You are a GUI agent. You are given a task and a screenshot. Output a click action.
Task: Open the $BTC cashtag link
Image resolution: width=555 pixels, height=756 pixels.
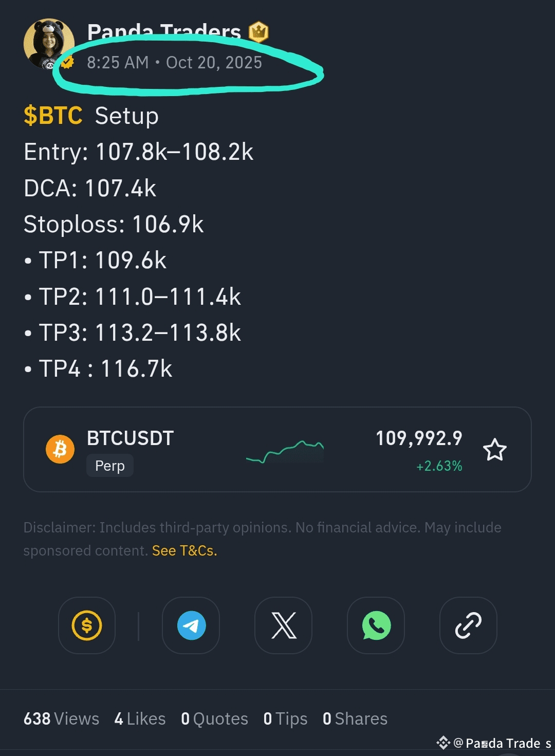53,116
